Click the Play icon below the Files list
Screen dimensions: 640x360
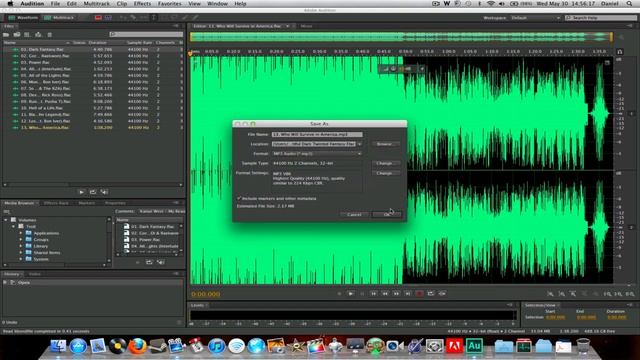coord(81,192)
